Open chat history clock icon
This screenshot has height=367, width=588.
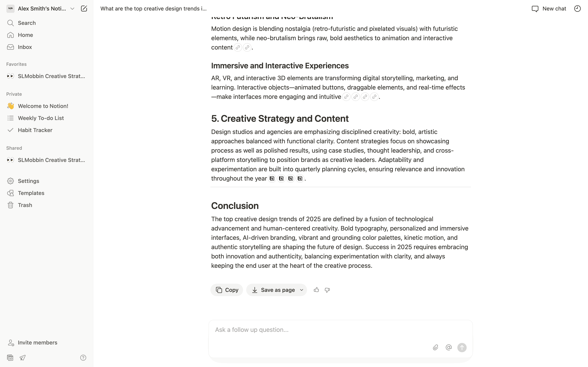click(577, 9)
